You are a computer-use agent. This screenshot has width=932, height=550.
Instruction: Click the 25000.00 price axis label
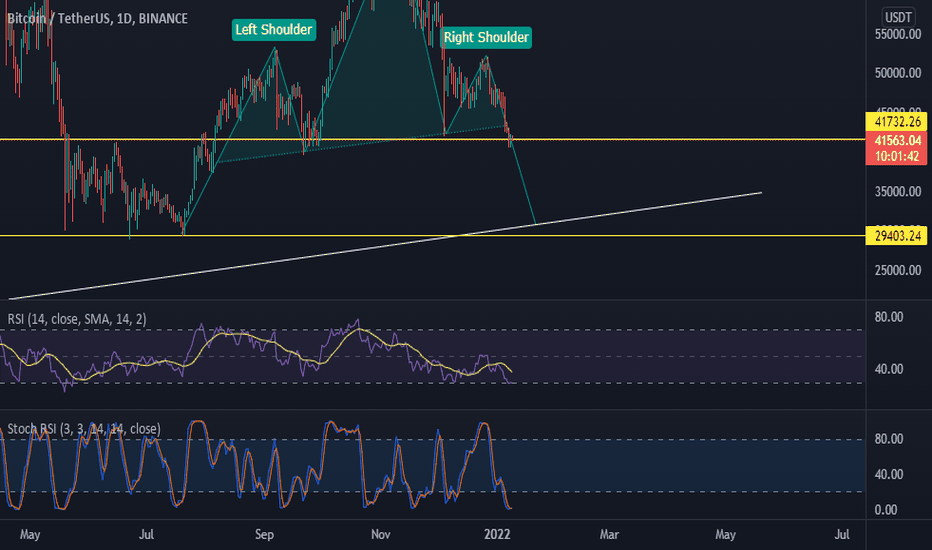coord(898,271)
